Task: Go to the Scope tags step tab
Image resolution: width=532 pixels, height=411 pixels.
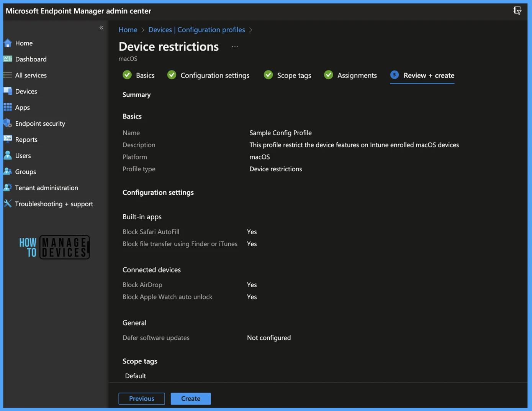Action: pyautogui.click(x=287, y=75)
